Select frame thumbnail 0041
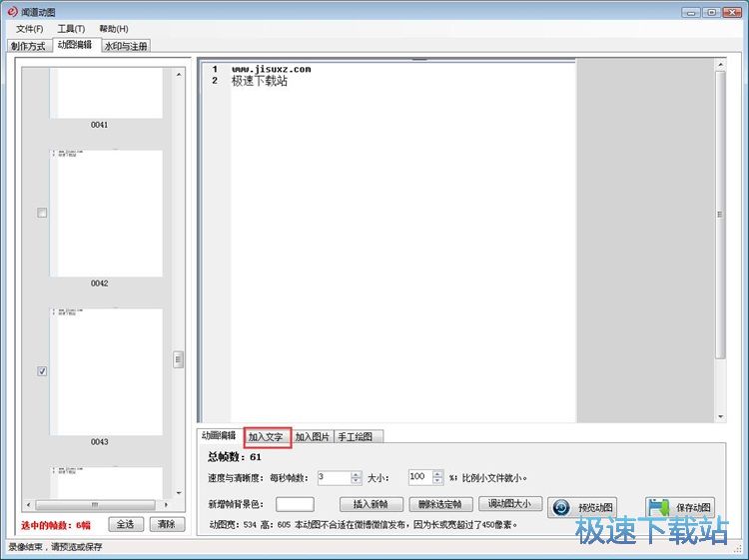 coord(106,93)
